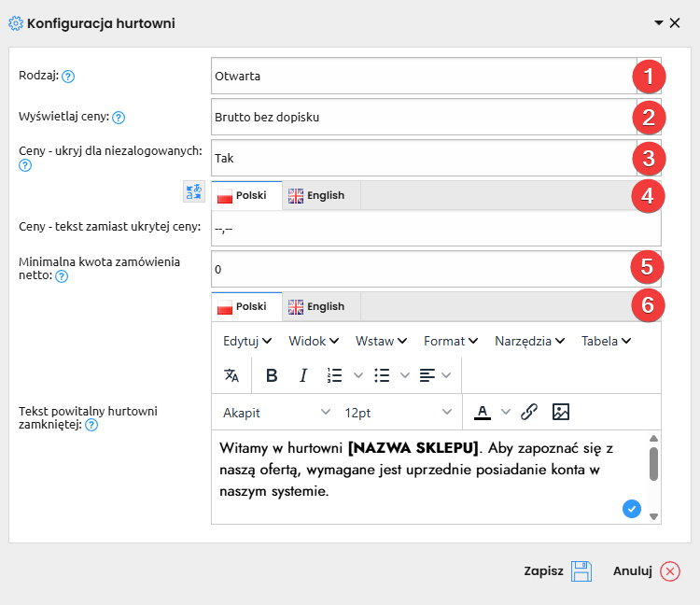
Task: Save configuration with the Zapisz button
Action: 558,571
